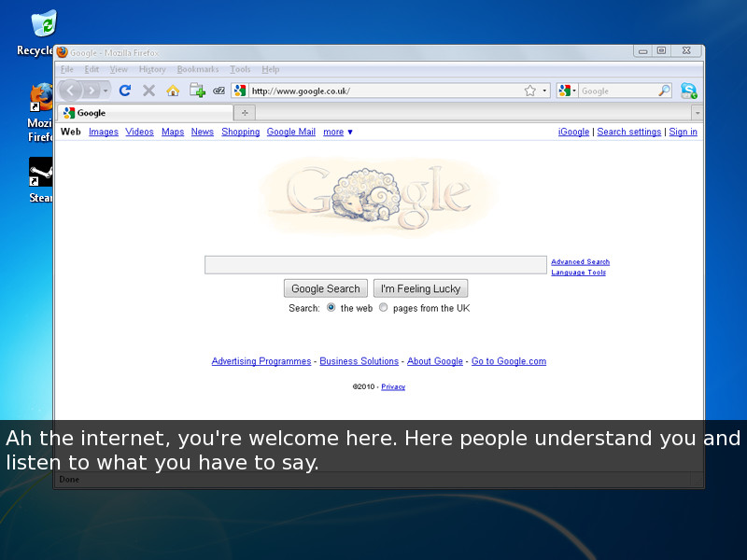Open Google Mail link
The image size is (747, 560).
[x=291, y=132]
